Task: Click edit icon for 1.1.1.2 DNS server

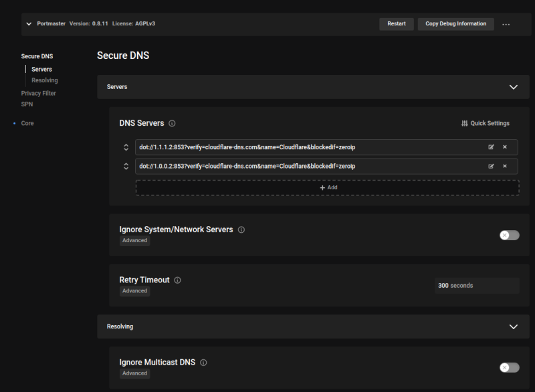Action: pyautogui.click(x=492, y=147)
